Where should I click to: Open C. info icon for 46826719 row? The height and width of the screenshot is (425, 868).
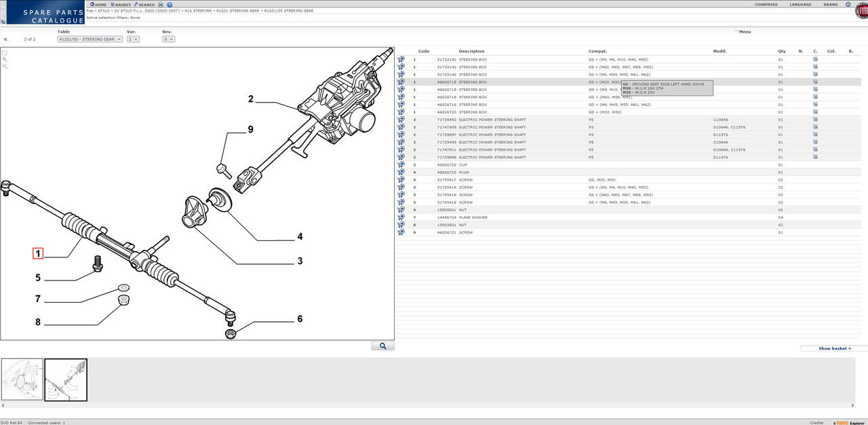click(815, 82)
